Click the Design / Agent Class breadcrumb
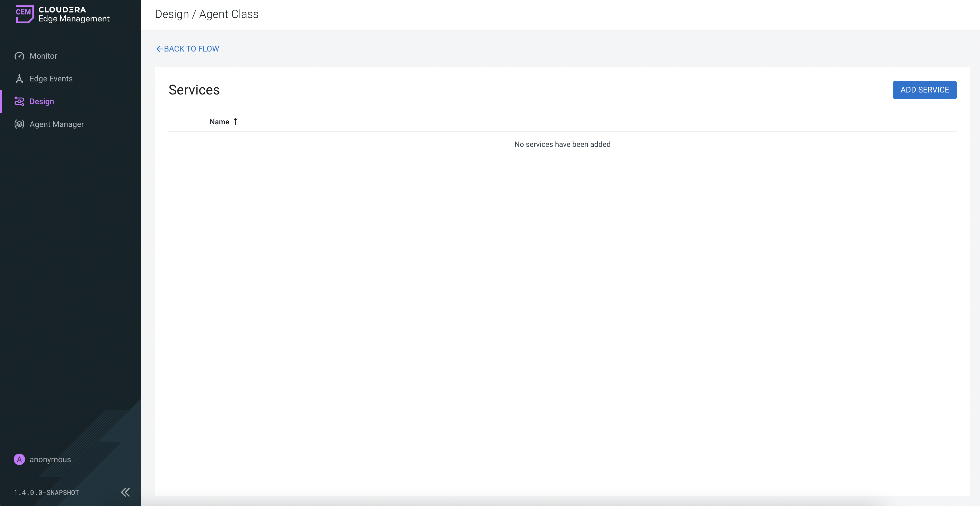Viewport: 980px width, 506px height. click(207, 14)
